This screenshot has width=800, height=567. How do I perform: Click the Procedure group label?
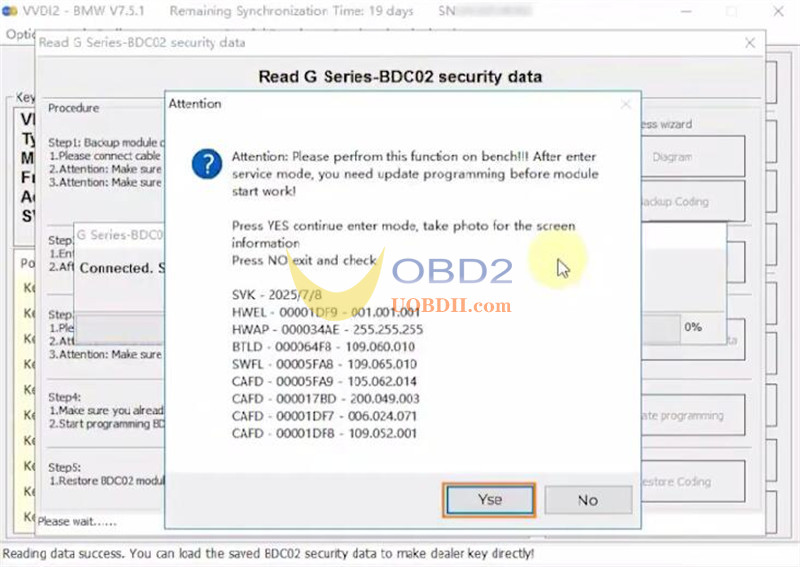coord(73,108)
